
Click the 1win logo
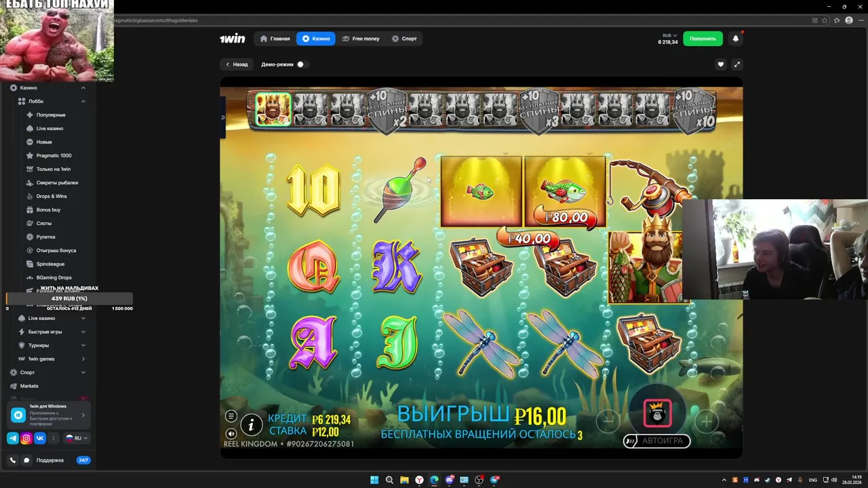[232, 39]
